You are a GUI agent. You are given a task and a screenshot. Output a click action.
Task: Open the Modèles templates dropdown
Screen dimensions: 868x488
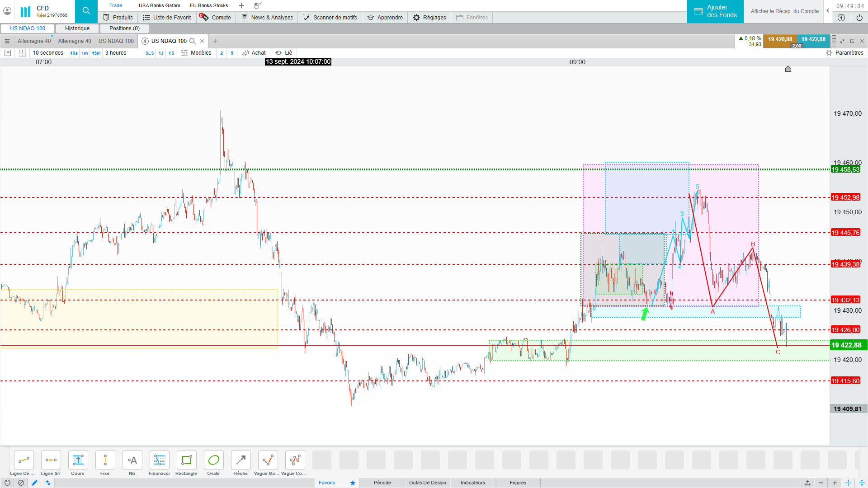(x=197, y=53)
